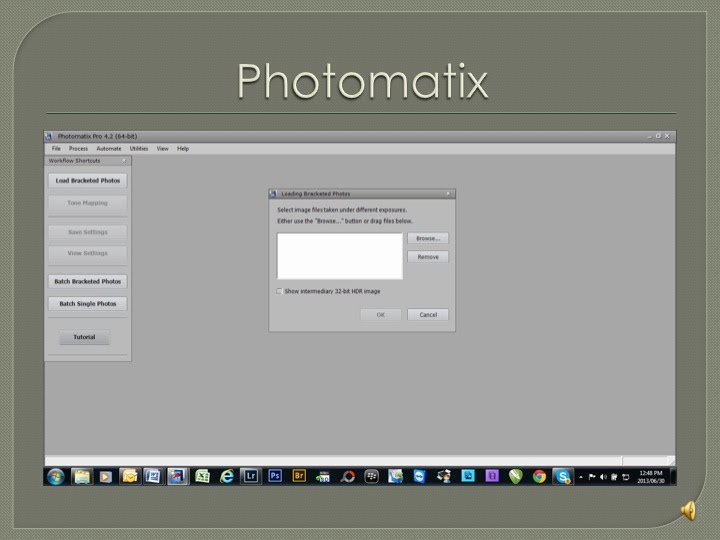Enable Show intermediary 32-bit HDR image

(x=279, y=291)
